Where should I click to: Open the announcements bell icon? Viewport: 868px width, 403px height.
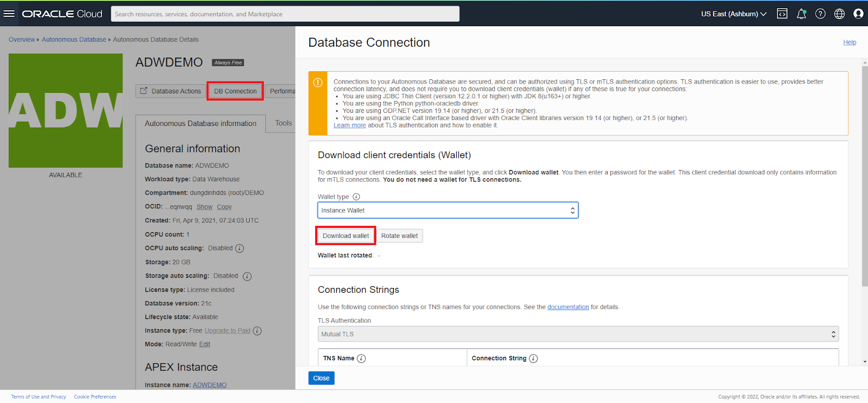tap(801, 14)
